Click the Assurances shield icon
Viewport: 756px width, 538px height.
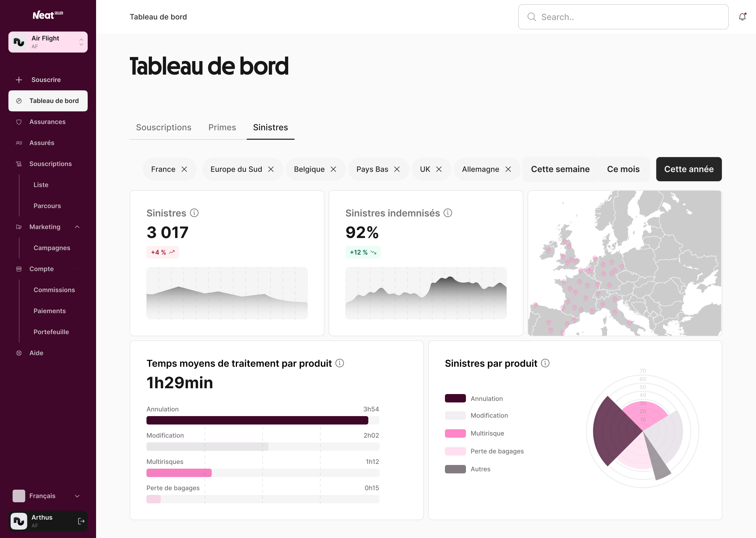tap(19, 122)
